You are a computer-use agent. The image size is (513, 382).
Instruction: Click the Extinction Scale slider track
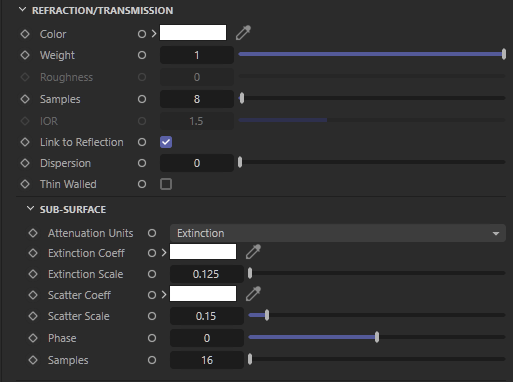pyautogui.click(x=377, y=273)
